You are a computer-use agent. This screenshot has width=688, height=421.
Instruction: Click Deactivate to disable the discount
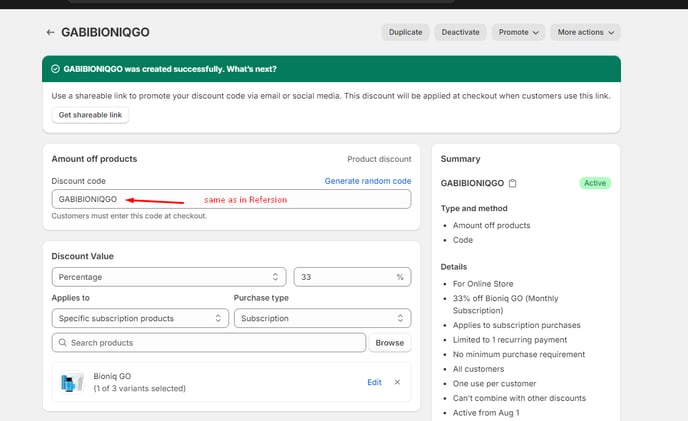pyautogui.click(x=460, y=32)
